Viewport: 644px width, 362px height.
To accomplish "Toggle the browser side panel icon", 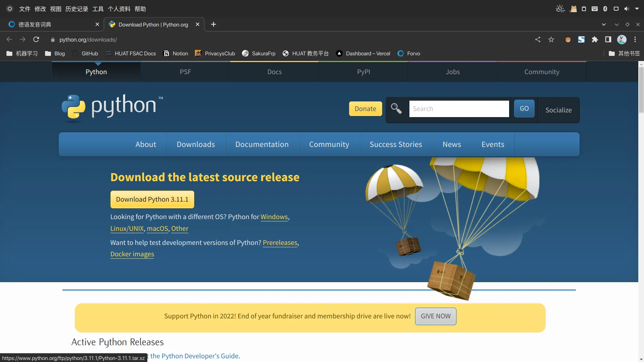I will click(608, 40).
